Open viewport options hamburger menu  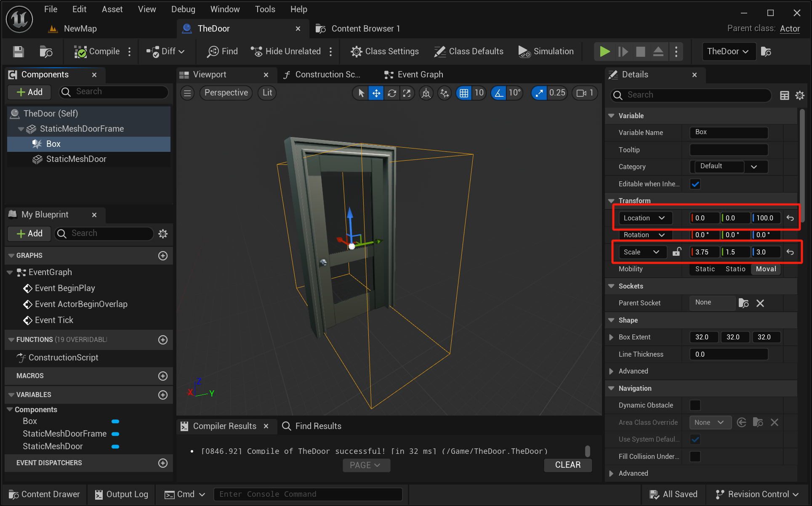coord(188,93)
